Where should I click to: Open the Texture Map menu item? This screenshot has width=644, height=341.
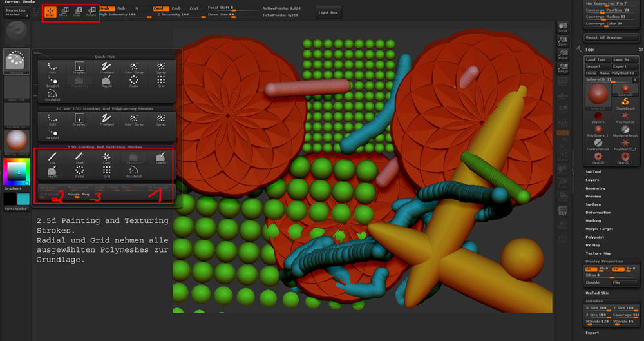coord(598,253)
